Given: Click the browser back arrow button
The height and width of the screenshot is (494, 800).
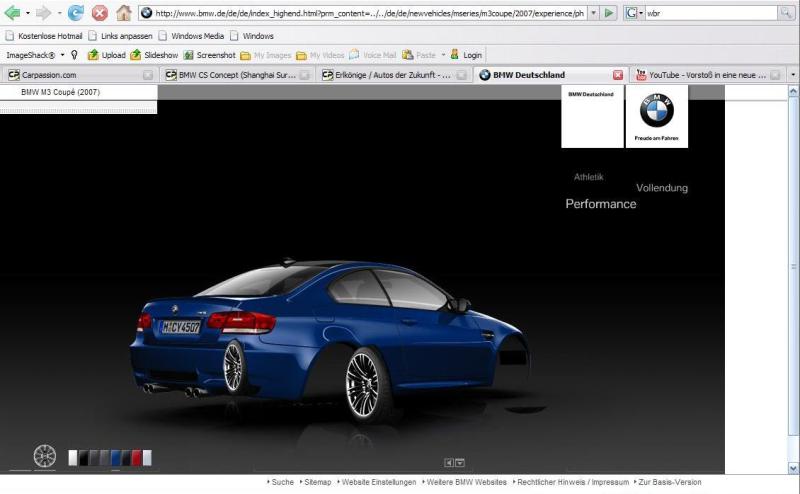Looking at the screenshot, I should tap(13, 13).
